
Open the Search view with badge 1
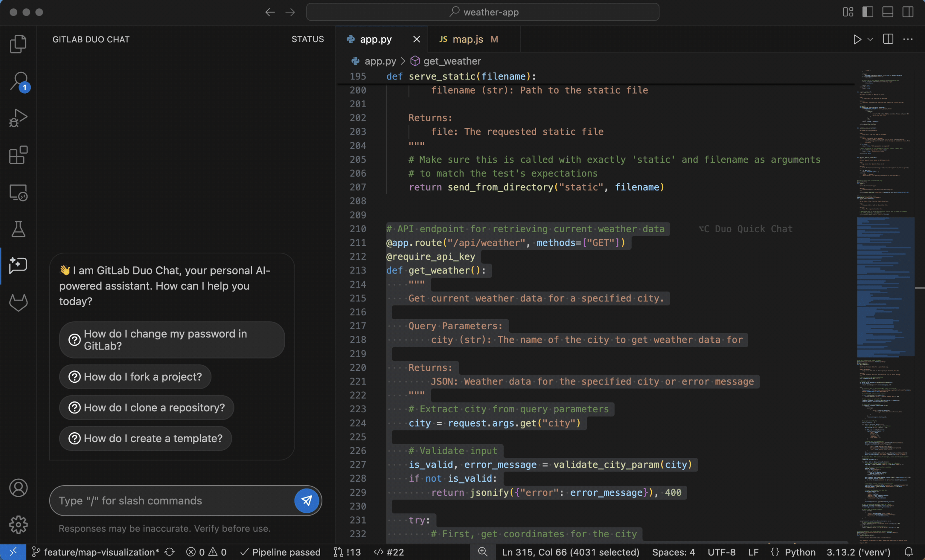point(18,81)
